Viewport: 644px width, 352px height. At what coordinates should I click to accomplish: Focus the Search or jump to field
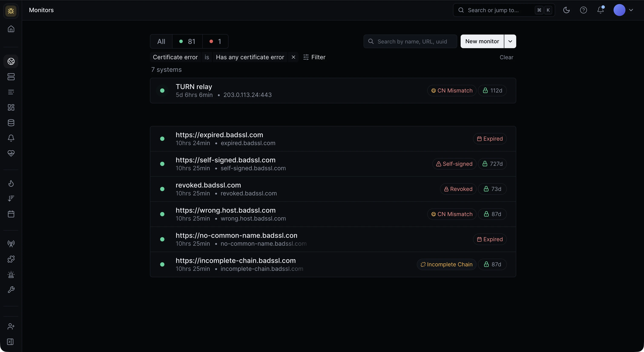pyautogui.click(x=504, y=10)
